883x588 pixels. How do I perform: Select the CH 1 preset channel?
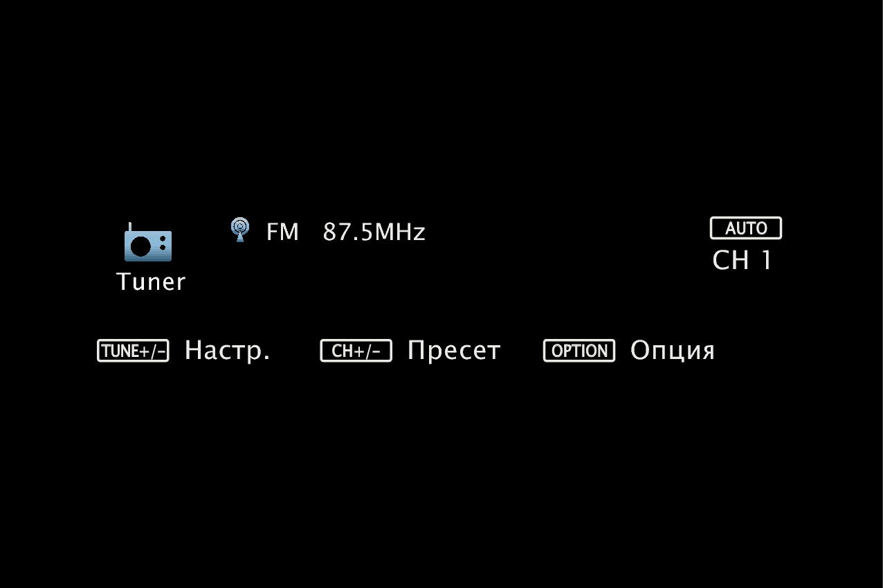click(743, 261)
